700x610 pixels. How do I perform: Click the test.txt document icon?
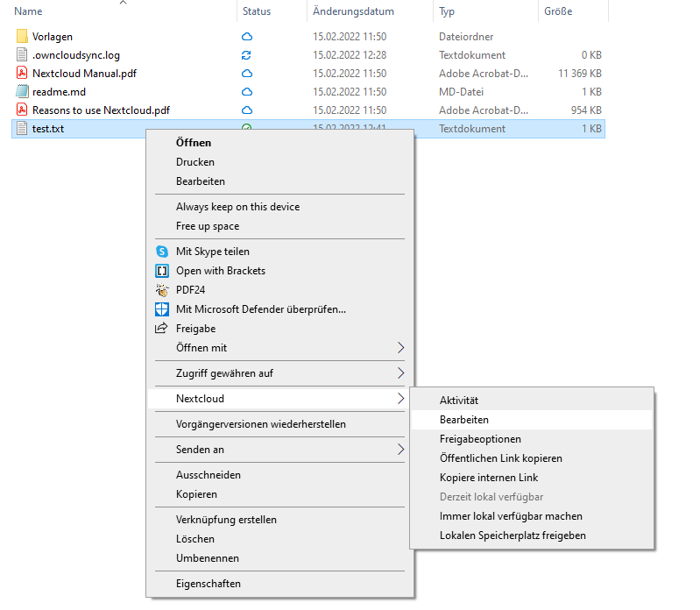(x=22, y=128)
